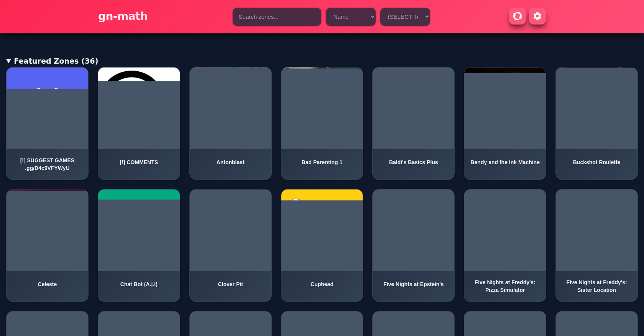Click the 'Cuphead' title text
Viewport: 644px width, 336px height.
pyautogui.click(x=322, y=284)
